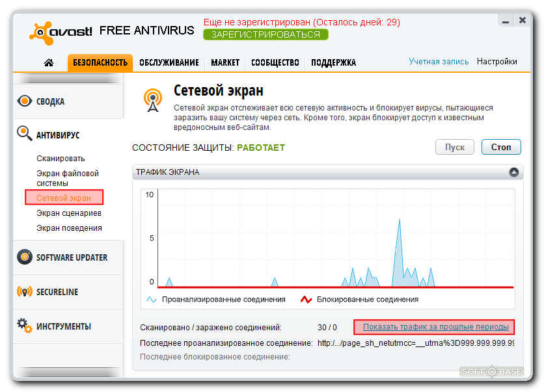Click the magnifier icon beside АНТИВИРУС
Viewport: 544px width, 392px height.
[x=25, y=133]
